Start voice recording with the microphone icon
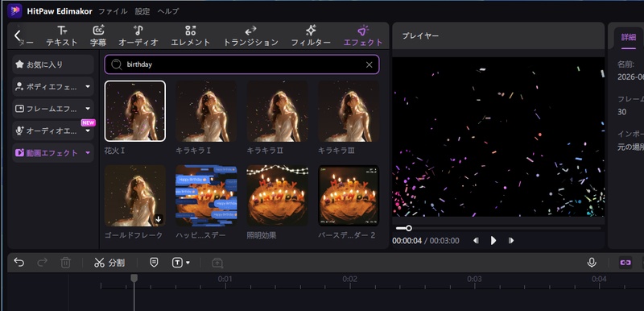Viewport: 644px width, 311px height. (x=592, y=263)
